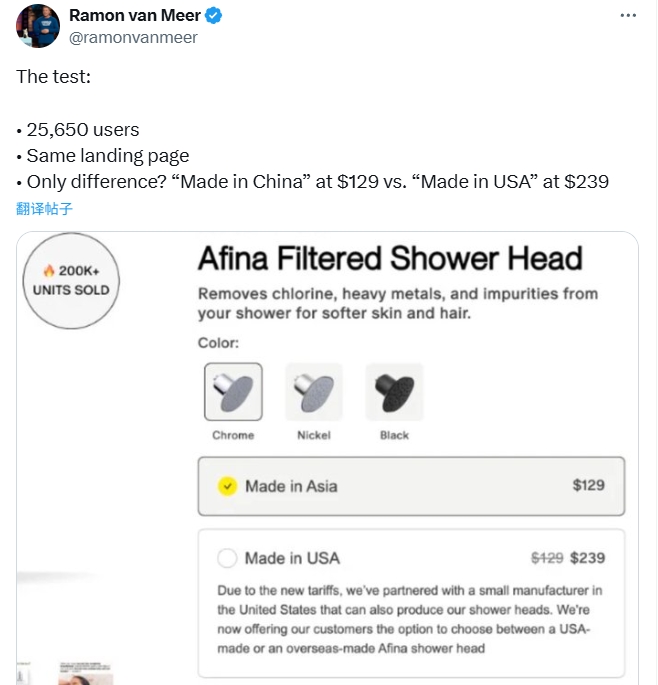Click the Black color label
The image size is (658, 685).
click(394, 436)
